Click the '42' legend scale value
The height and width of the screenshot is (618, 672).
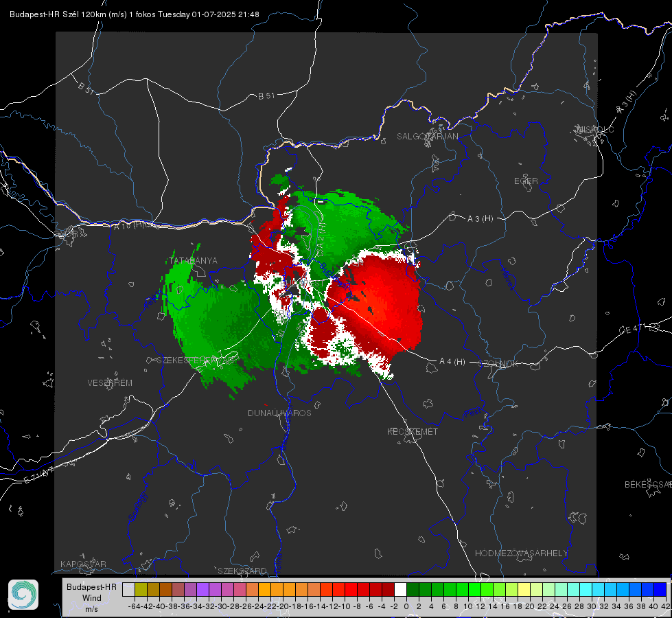click(665, 606)
